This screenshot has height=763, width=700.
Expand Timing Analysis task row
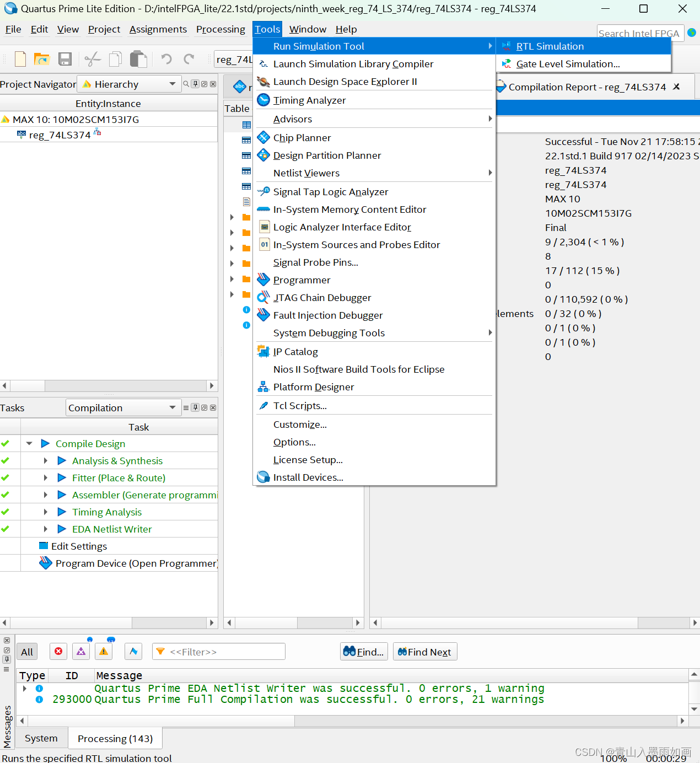tap(46, 512)
